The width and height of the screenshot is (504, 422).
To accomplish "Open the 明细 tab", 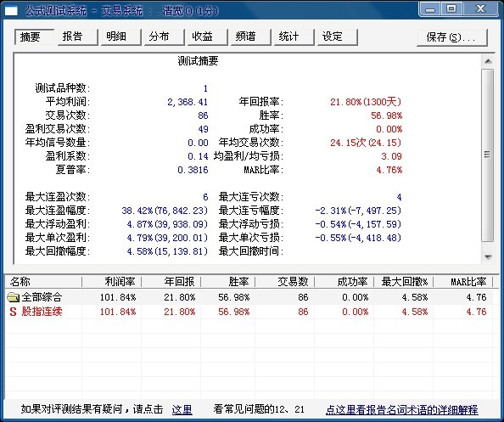I will click(120, 37).
